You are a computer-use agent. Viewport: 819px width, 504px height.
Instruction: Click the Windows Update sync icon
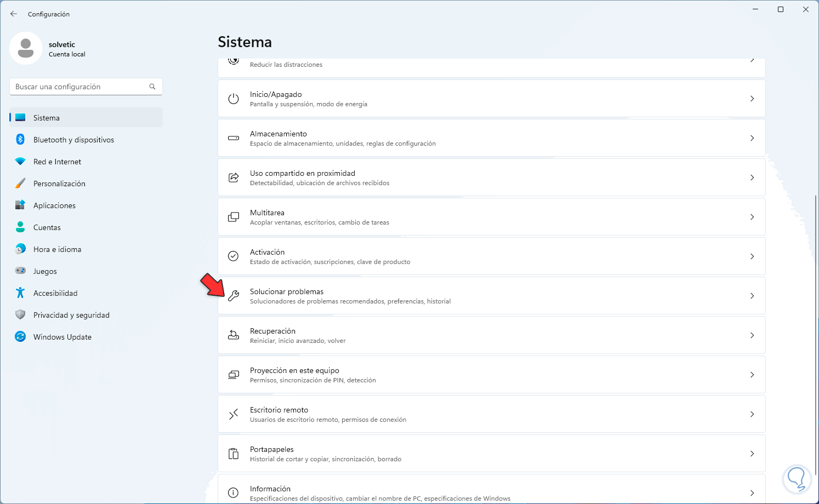click(x=20, y=337)
